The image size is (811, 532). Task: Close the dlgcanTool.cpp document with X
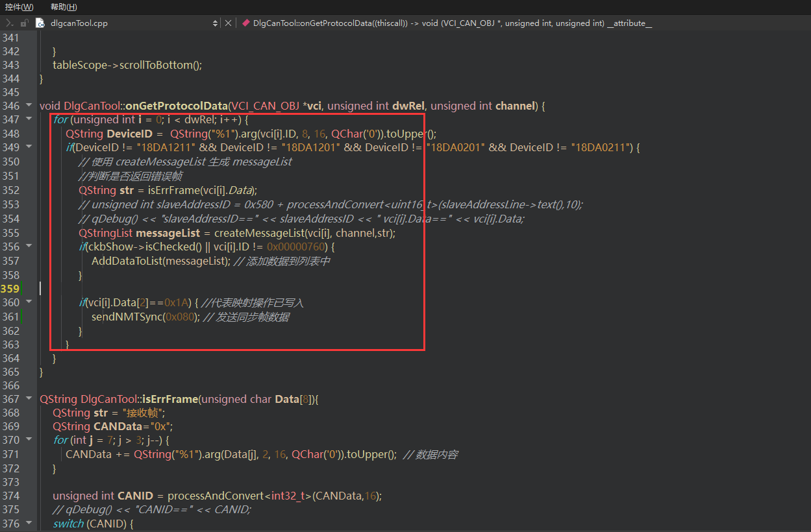[x=228, y=23]
